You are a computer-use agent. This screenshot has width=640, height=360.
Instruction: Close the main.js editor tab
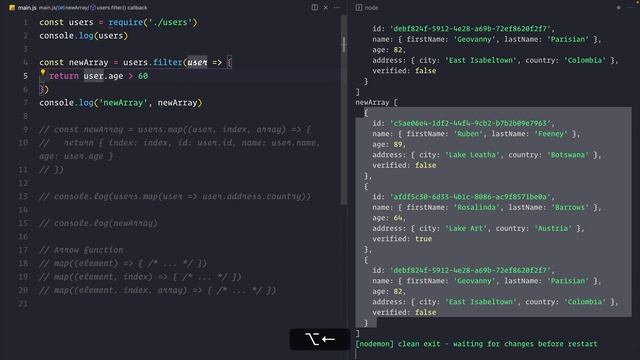pos(326,7)
